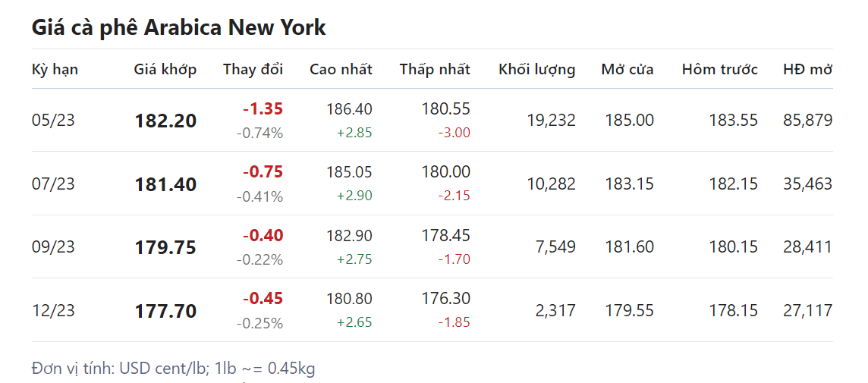The width and height of the screenshot is (868, 383).
Task: Click the 'Thay đổi' column header
Action: (253, 70)
